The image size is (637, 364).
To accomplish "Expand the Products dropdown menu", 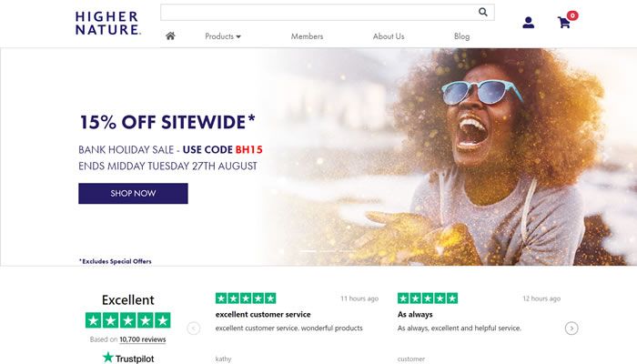I will click(223, 36).
